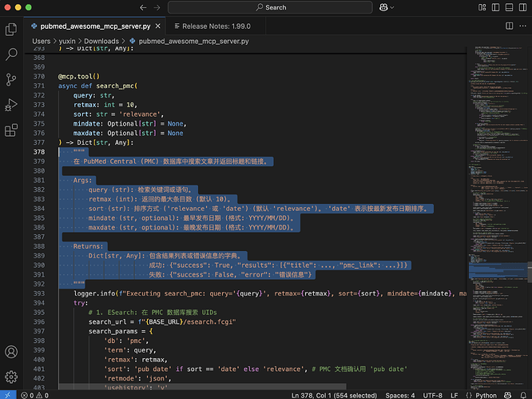Select the Python language mode

point(486,395)
